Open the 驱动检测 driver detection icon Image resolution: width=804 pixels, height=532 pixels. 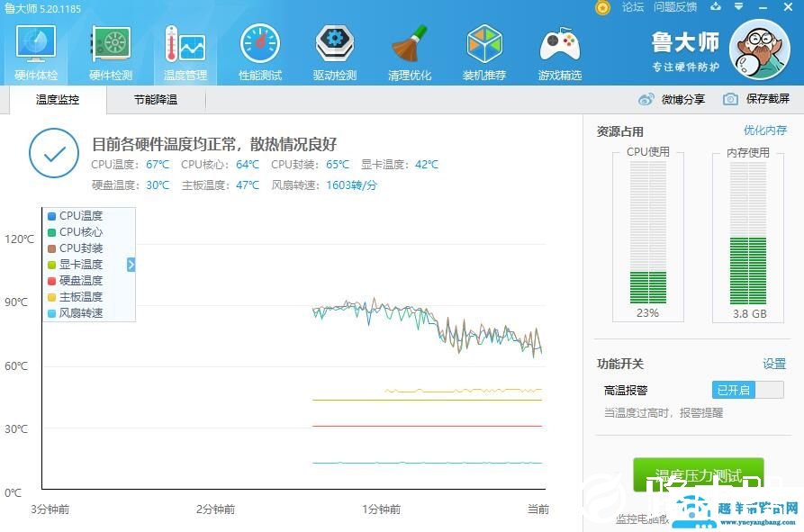point(334,53)
